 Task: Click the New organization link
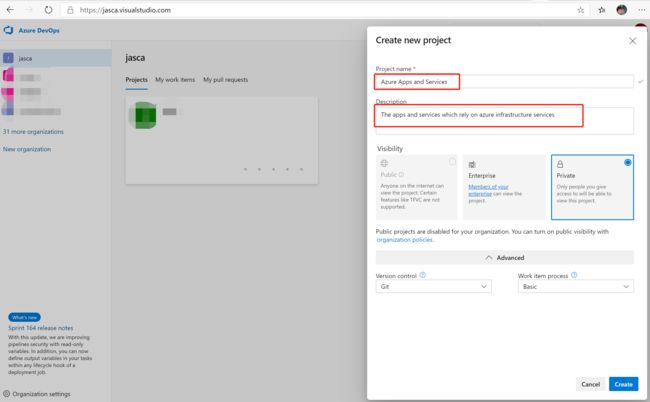27,149
